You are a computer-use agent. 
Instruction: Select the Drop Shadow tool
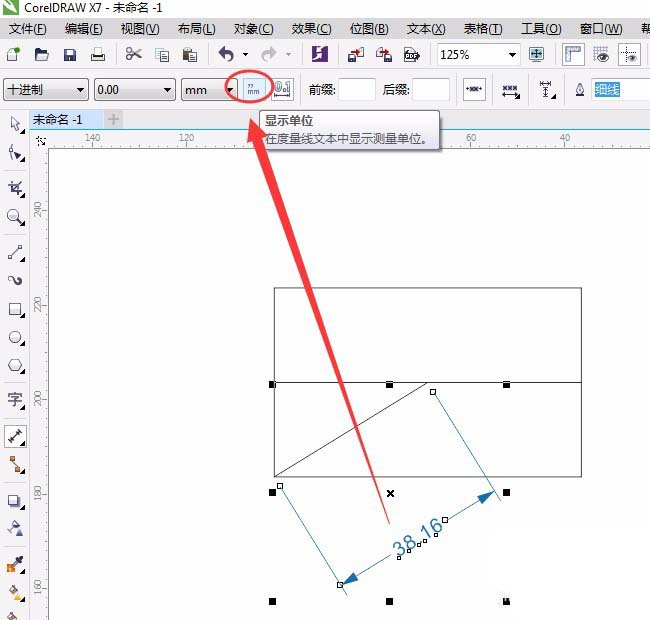16,501
